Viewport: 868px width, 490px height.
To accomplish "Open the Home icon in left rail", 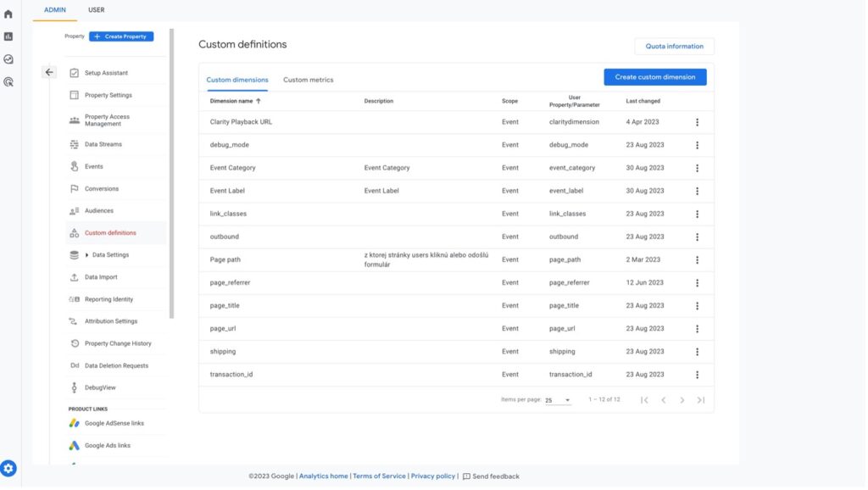I will click(8, 14).
